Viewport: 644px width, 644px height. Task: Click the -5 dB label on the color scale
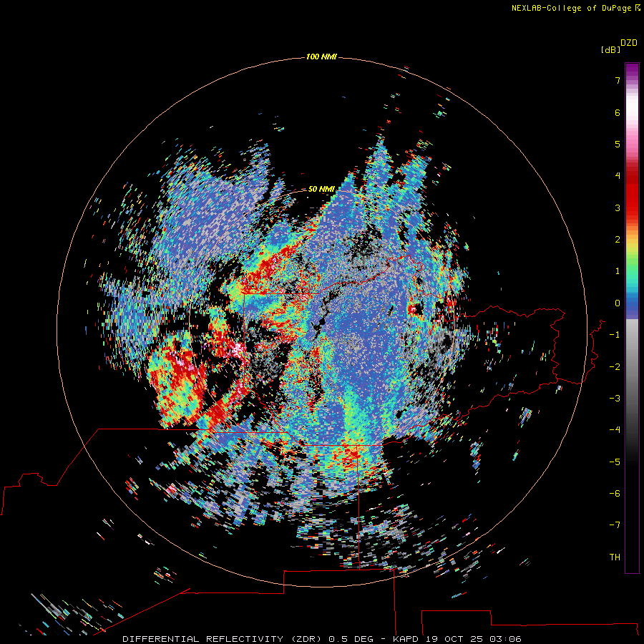(x=615, y=462)
